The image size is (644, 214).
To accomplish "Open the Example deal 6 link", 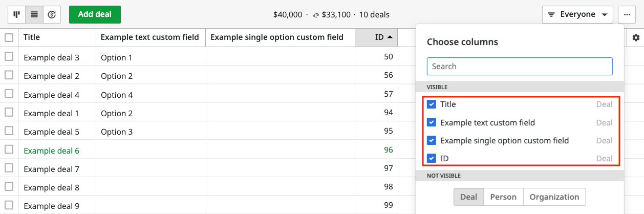I will [51, 151].
